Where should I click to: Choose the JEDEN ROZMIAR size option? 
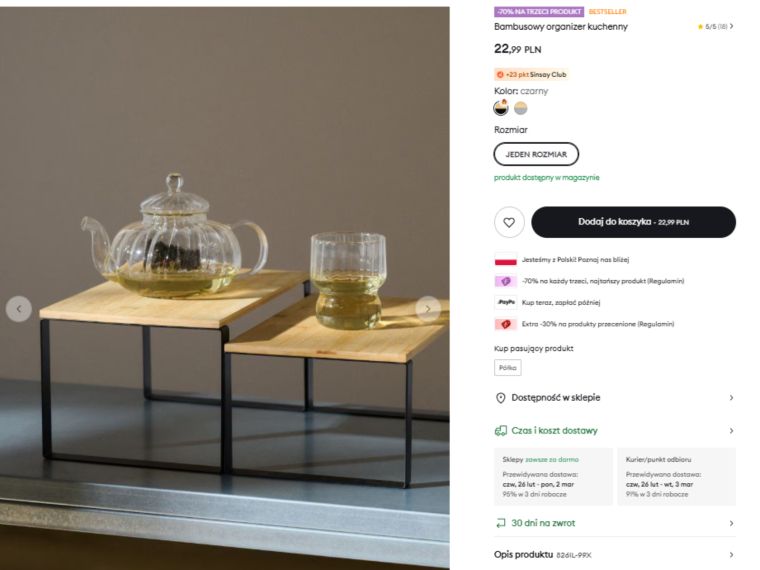pos(536,154)
